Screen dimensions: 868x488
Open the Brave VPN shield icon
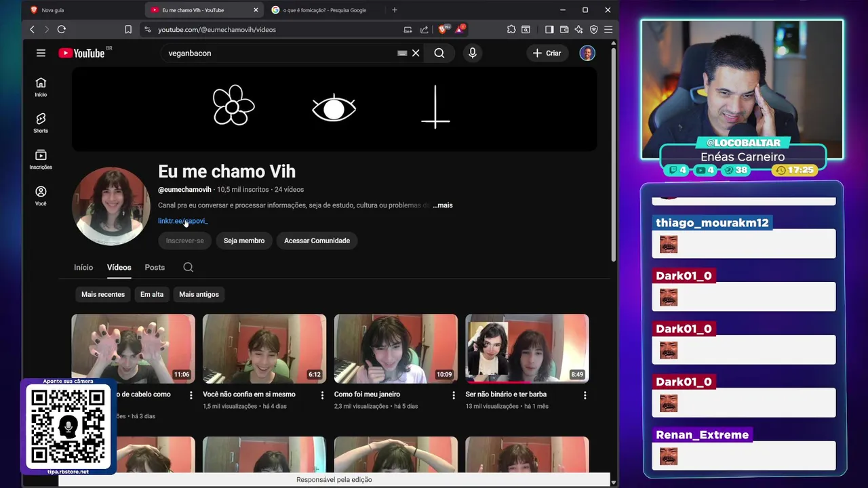[593, 29]
